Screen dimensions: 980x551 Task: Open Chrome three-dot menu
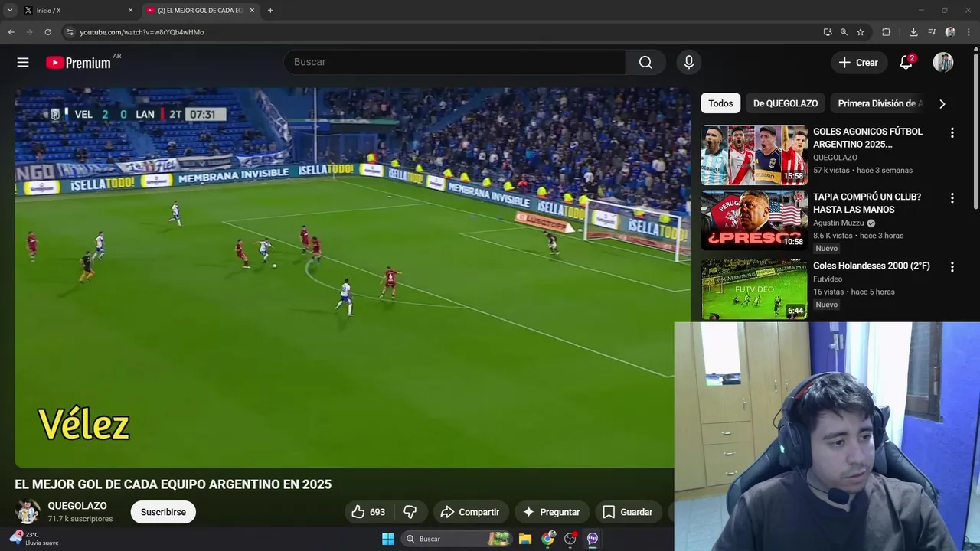[969, 32]
